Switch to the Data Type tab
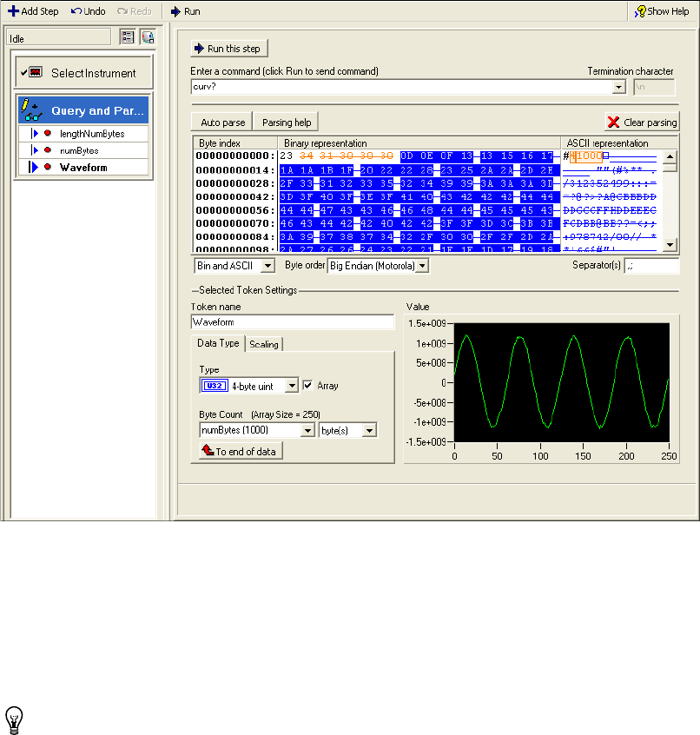This screenshot has width=700, height=735. (x=218, y=343)
